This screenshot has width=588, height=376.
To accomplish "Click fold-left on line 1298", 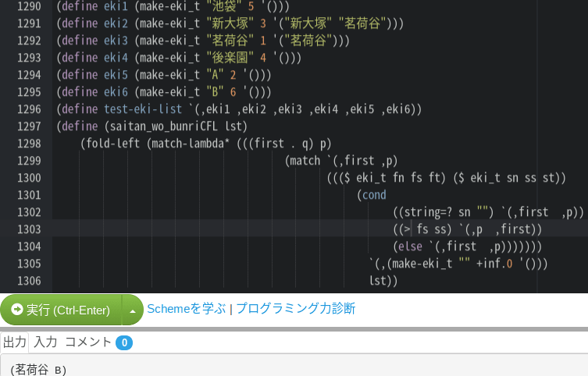I will point(113,144).
